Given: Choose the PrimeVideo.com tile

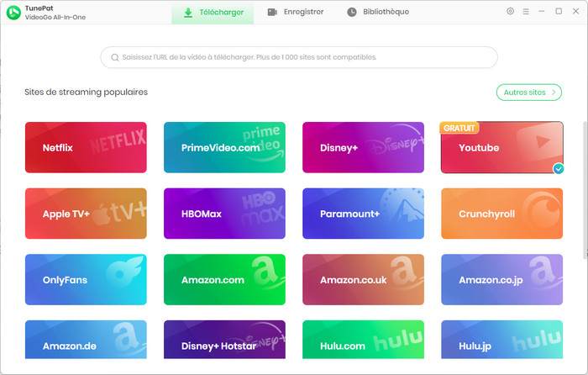Looking at the screenshot, I should [224, 148].
